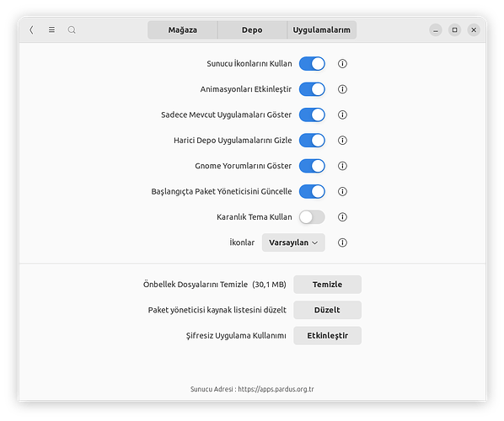Viewport: 504px width, 421px height.
Task: Show info for Animasyonları Etkinleştir
Action: click(x=342, y=89)
